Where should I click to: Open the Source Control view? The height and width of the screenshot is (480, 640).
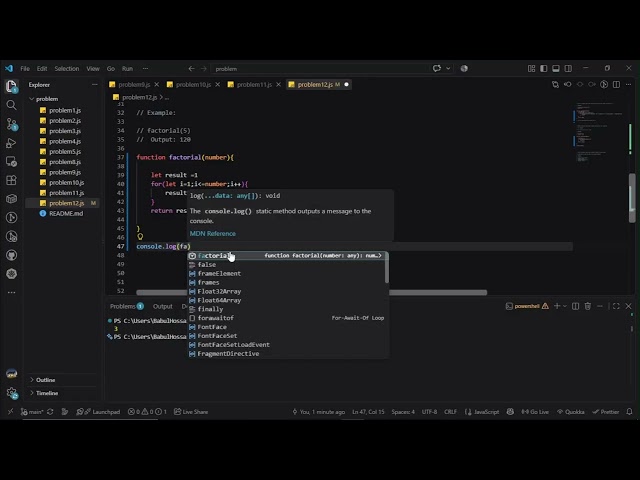pos(11,124)
